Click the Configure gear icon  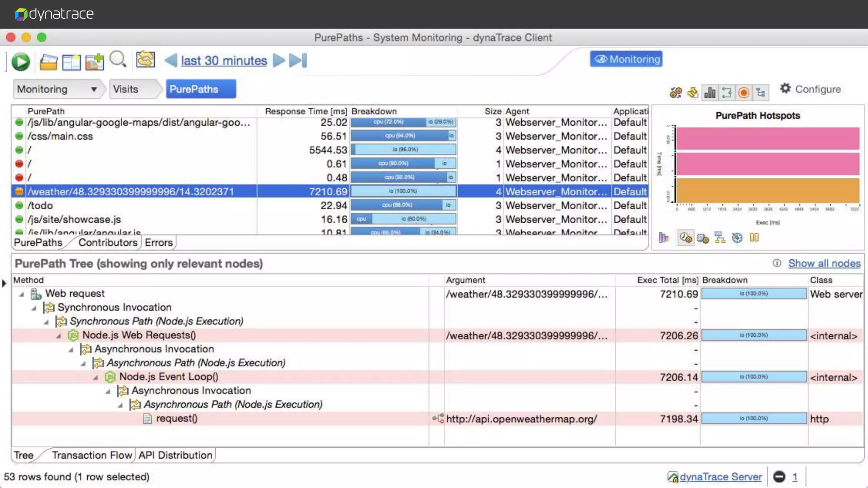[785, 89]
